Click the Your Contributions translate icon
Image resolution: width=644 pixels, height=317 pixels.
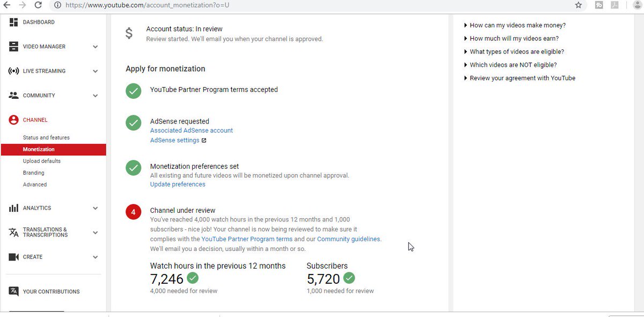14,291
